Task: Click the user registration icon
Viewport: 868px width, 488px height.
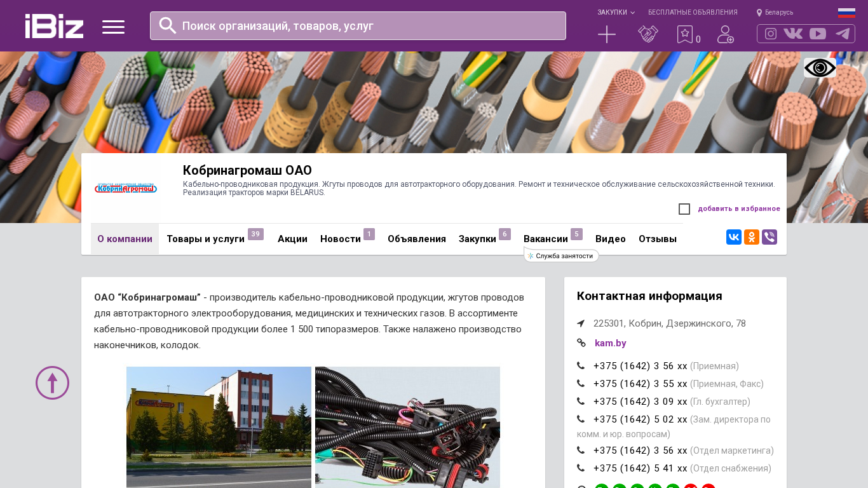Action: 725,34
